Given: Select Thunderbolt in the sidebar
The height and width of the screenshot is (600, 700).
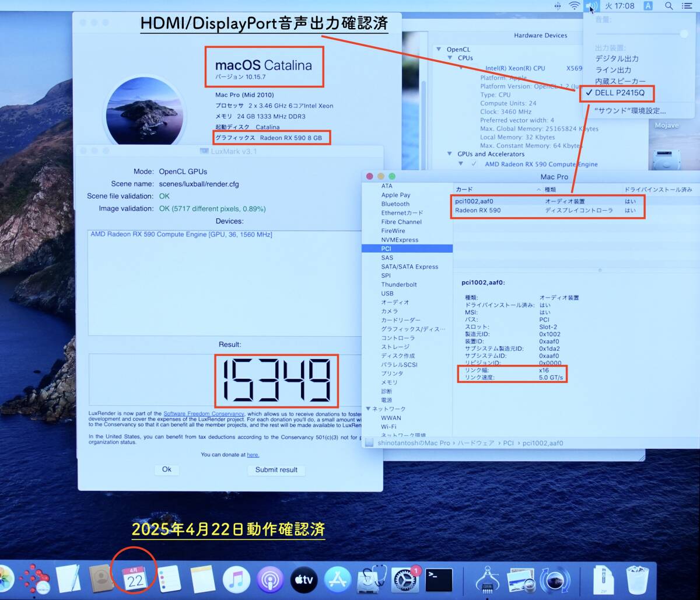Looking at the screenshot, I should [399, 285].
